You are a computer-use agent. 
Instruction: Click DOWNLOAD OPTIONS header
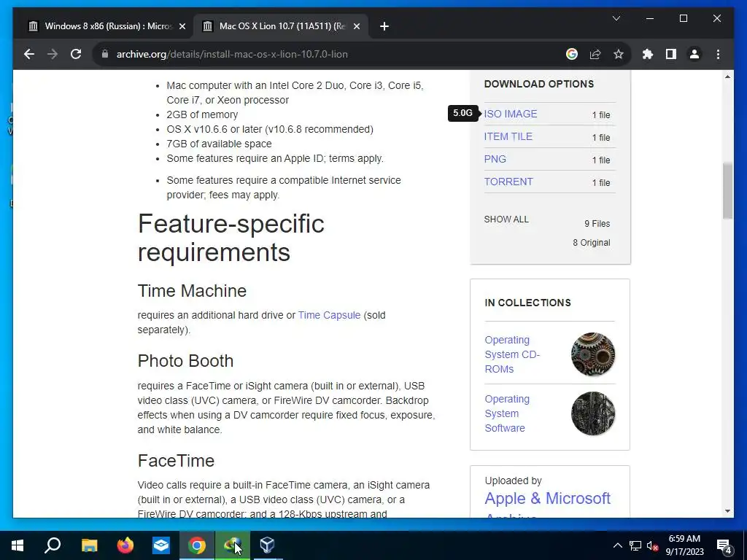539,84
